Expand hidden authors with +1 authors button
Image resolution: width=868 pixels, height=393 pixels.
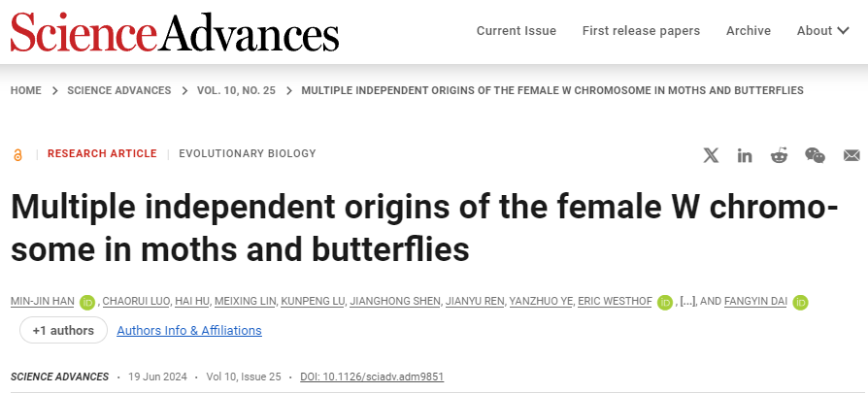point(63,330)
